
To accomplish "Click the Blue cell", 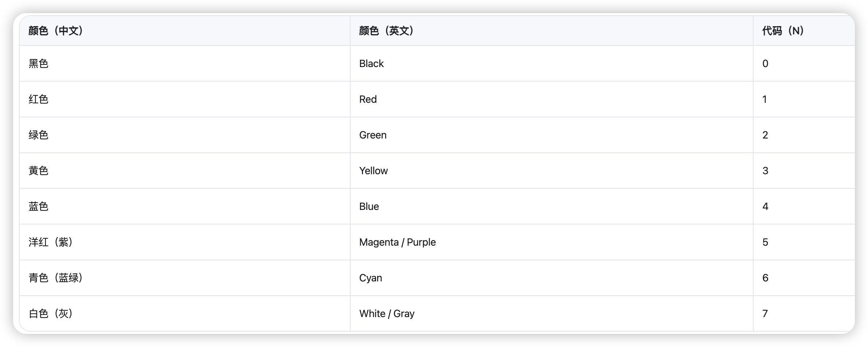I will click(369, 207).
